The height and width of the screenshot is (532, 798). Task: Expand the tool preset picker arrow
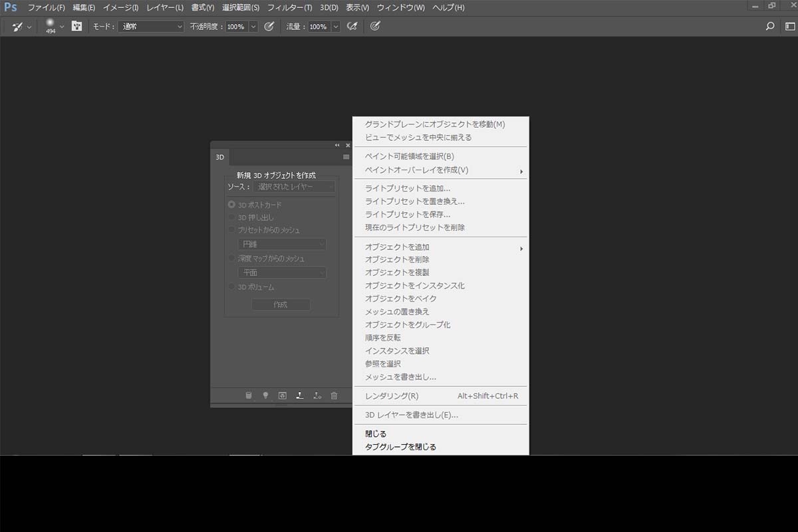pyautogui.click(x=29, y=27)
